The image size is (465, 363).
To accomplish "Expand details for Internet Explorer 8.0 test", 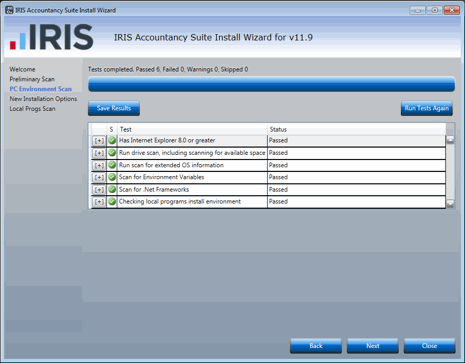I will point(99,141).
